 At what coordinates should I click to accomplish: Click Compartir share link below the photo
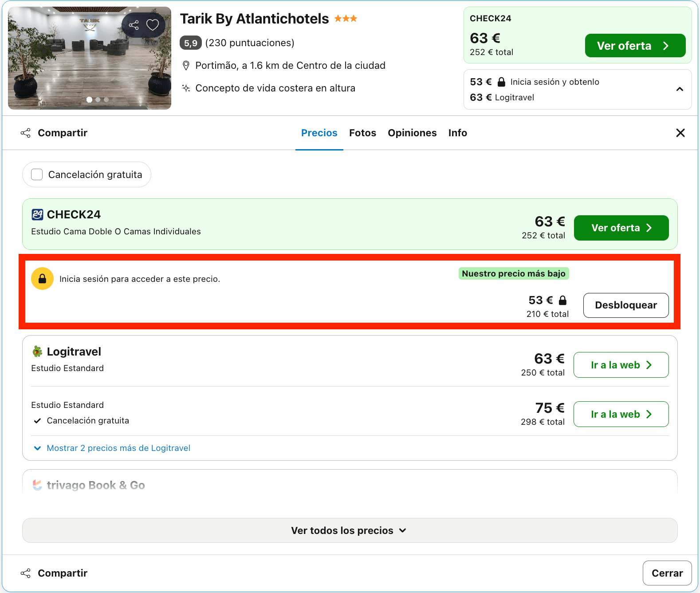click(x=54, y=133)
